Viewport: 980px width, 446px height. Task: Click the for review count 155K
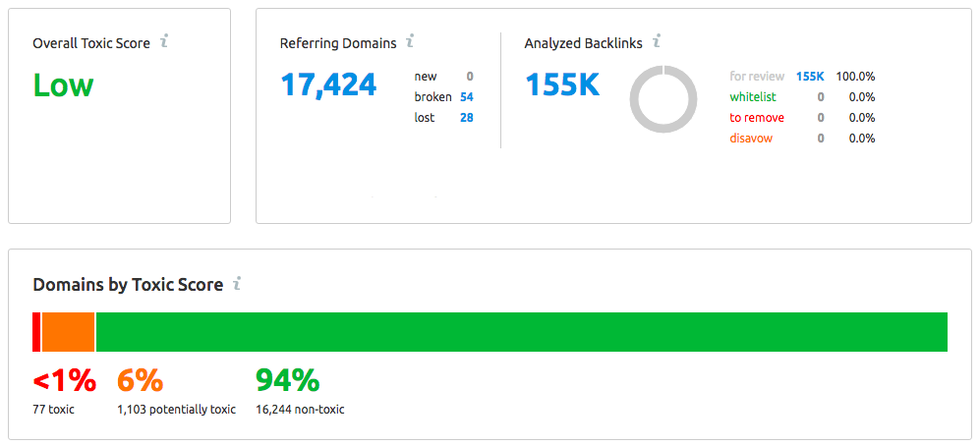(x=810, y=77)
